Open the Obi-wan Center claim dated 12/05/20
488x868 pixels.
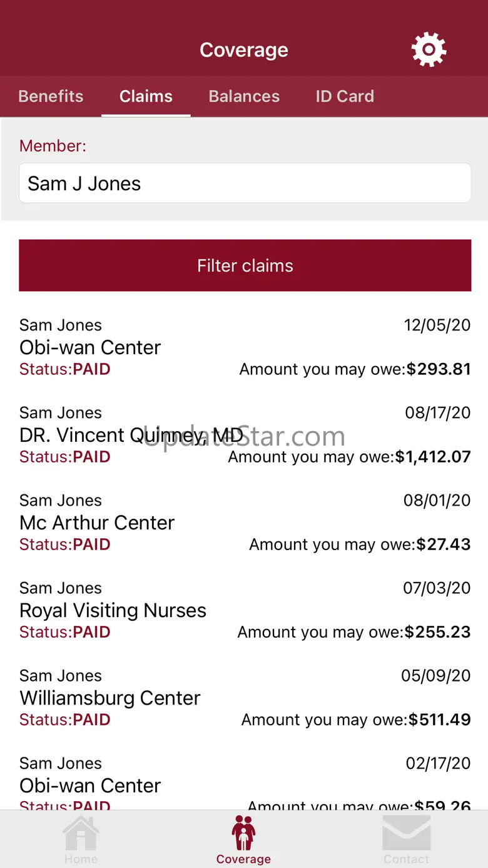(x=245, y=347)
